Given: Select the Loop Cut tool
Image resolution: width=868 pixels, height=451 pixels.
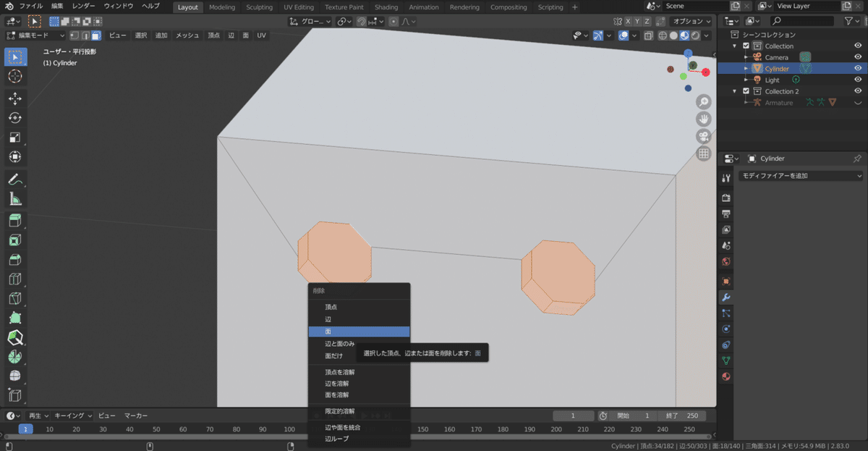Looking at the screenshot, I should 15,279.
